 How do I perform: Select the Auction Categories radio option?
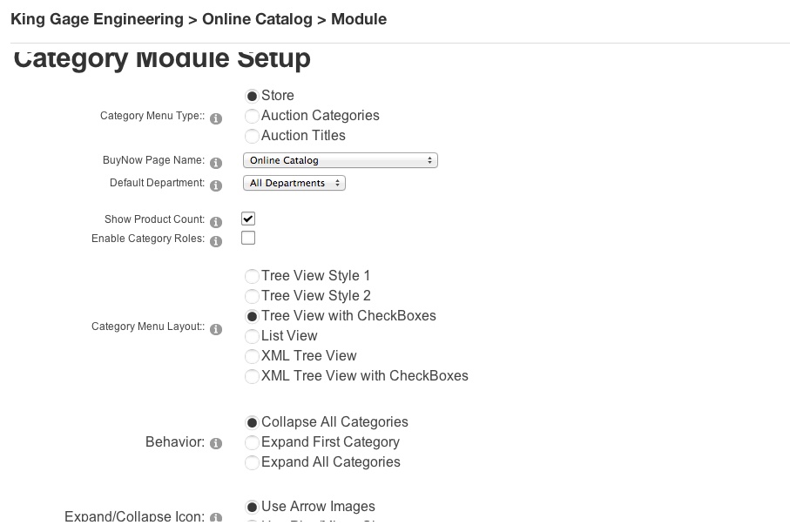point(252,117)
